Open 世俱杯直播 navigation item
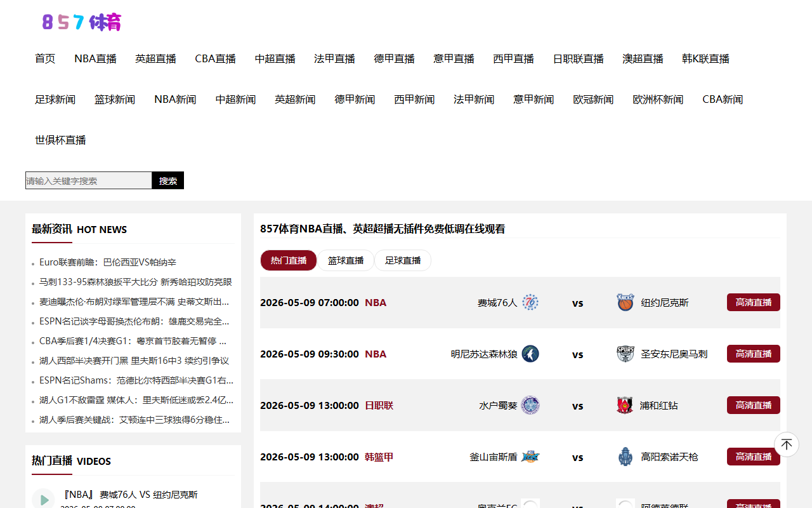 60,140
